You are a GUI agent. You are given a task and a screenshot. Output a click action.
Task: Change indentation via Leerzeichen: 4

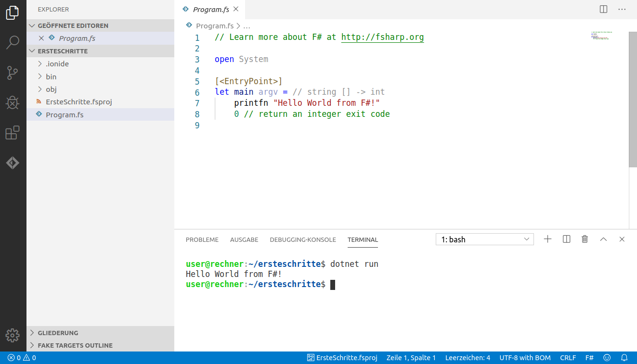point(468,358)
